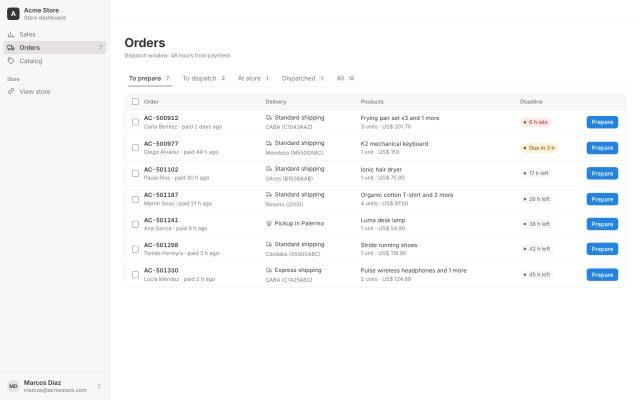The width and height of the screenshot is (640, 400).
Task: Click the View store link
Action: pos(55,91)
